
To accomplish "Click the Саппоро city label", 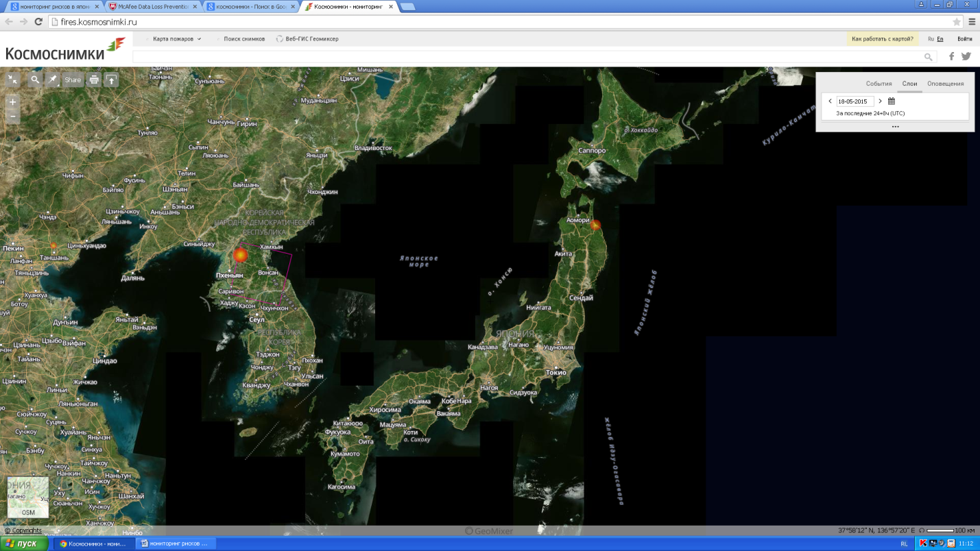I will [592, 150].
